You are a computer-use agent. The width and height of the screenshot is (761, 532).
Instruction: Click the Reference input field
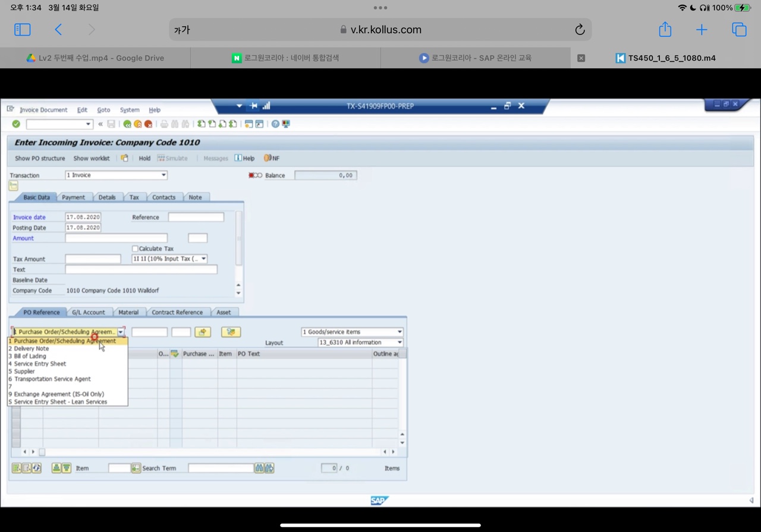tap(196, 217)
